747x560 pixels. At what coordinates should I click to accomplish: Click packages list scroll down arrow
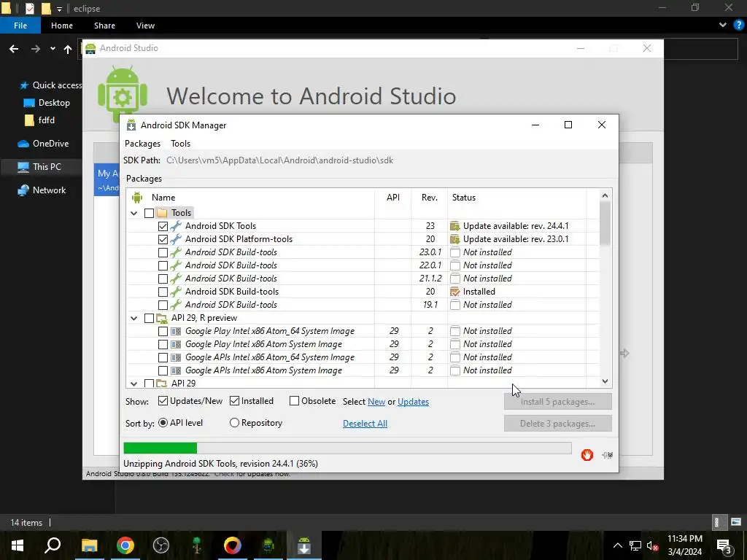click(x=605, y=381)
